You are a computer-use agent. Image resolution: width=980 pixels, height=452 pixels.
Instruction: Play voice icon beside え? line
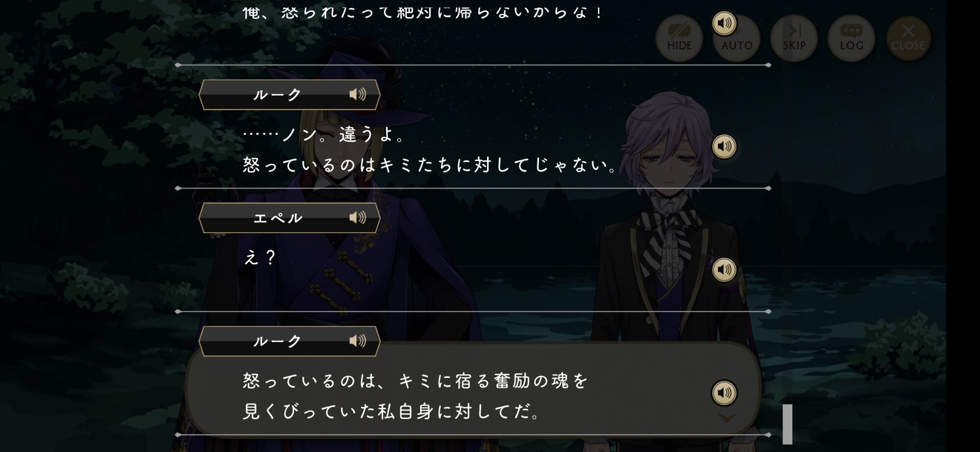pyautogui.click(x=724, y=270)
